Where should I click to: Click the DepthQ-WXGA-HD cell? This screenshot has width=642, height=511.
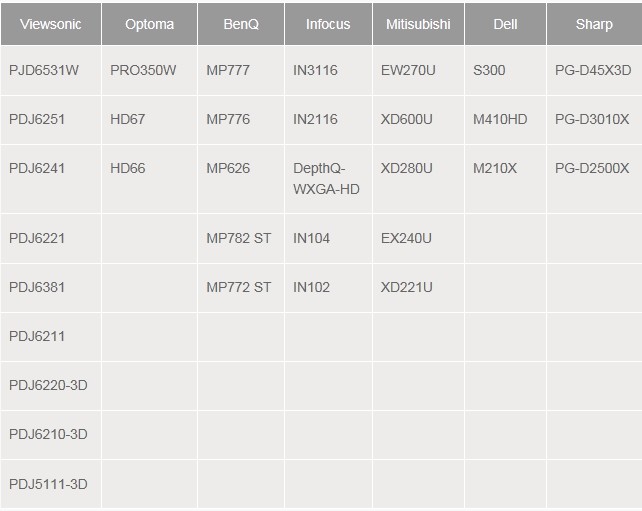[x=328, y=179]
